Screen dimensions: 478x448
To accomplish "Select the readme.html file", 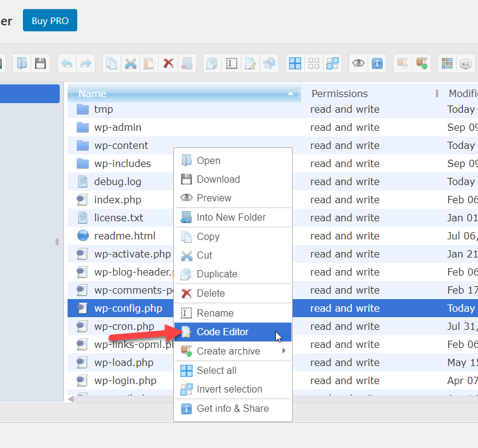I will point(124,236).
